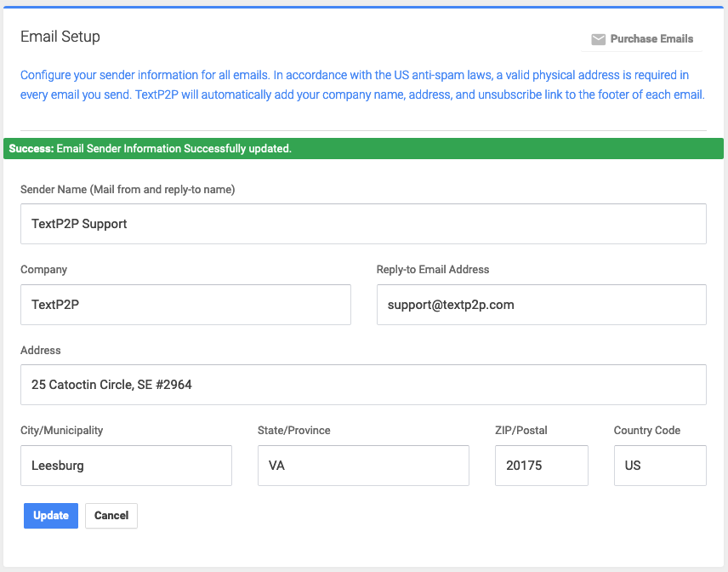The height and width of the screenshot is (572, 728).
Task: Click the Reply-to Email Address label
Action: click(433, 270)
